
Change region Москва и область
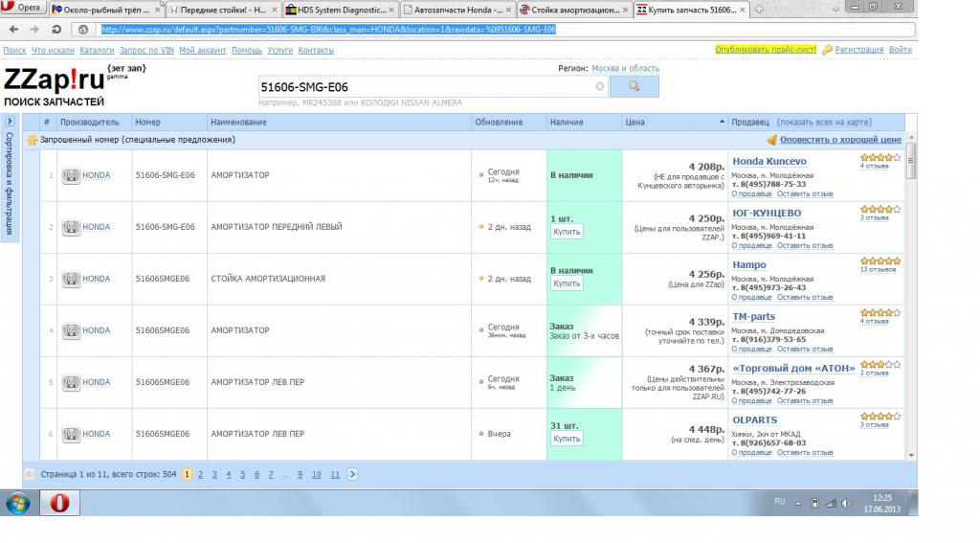point(625,68)
